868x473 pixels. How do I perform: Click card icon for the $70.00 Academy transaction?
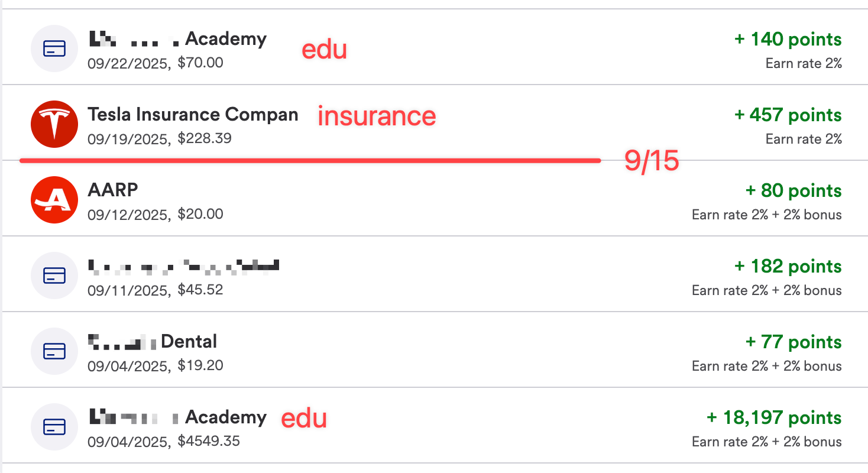point(54,48)
